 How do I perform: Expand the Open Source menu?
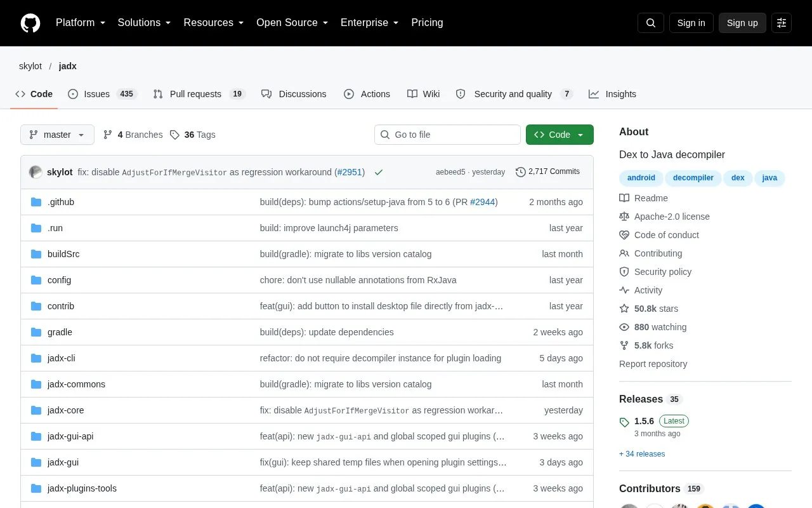292,23
